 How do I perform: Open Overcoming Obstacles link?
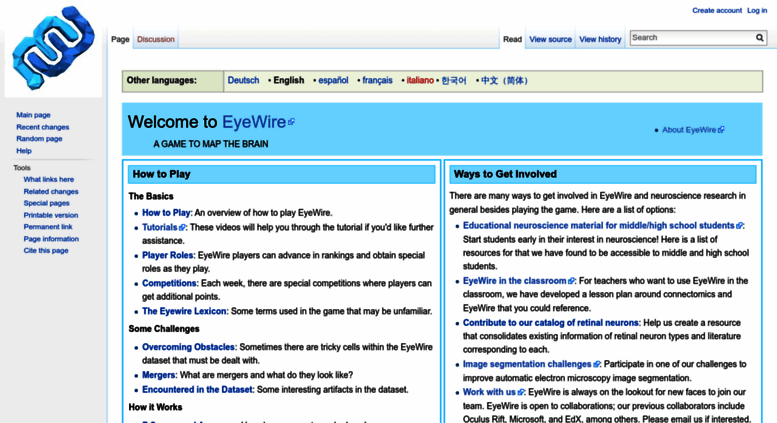click(188, 347)
